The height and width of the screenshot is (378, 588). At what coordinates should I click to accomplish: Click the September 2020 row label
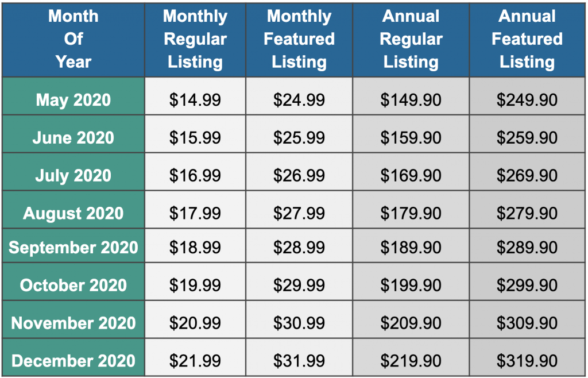[x=73, y=248]
